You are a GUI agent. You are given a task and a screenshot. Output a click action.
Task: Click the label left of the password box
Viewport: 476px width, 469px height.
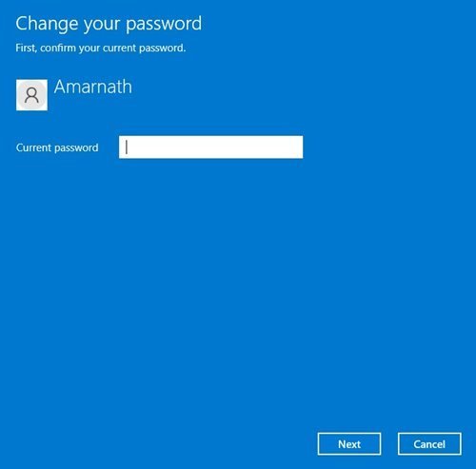(x=57, y=147)
